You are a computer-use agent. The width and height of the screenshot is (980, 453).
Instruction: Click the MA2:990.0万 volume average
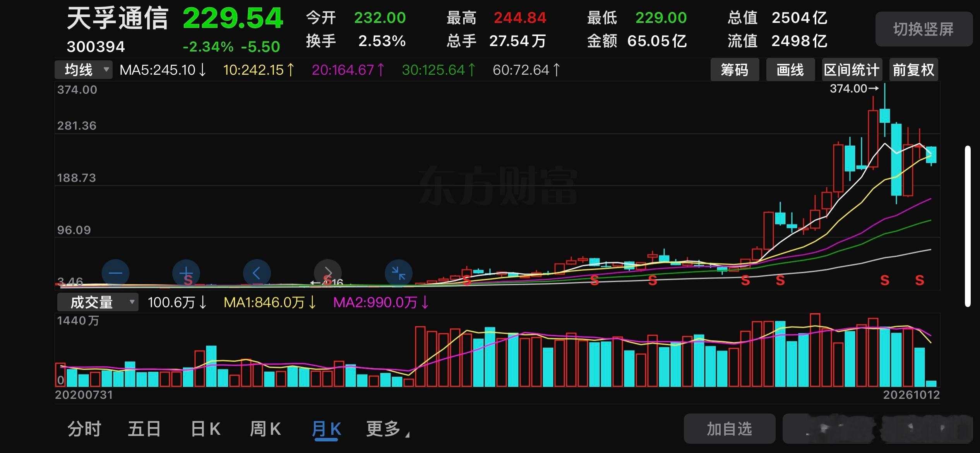tap(381, 302)
